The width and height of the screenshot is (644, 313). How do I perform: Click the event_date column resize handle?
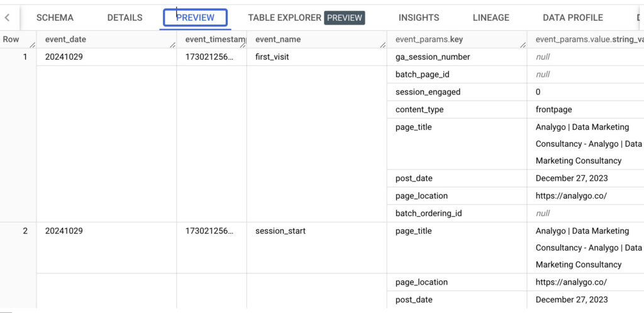coord(172,45)
